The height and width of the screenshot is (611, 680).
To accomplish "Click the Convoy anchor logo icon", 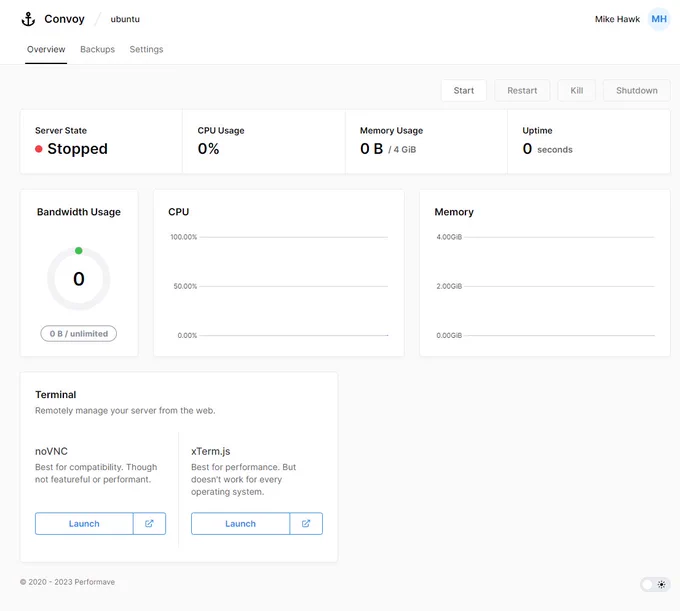I will (x=28, y=19).
